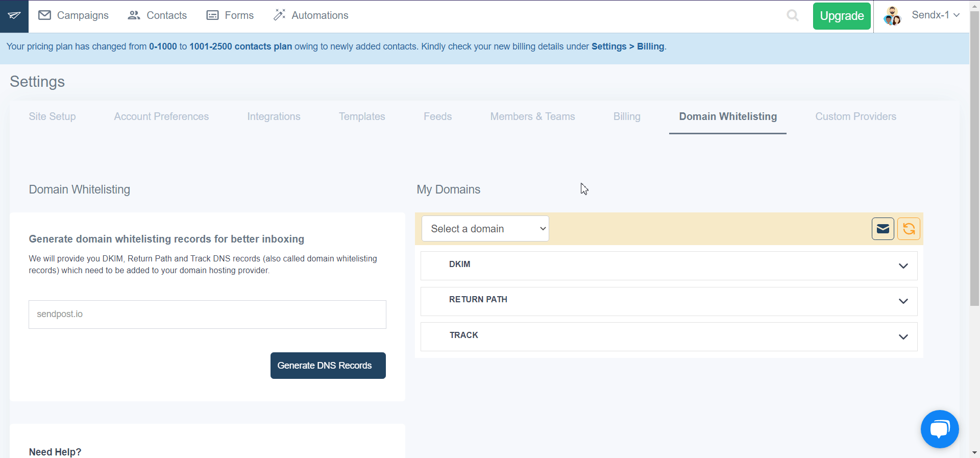Switch to the Site Setup tab
The width and height of the screenshot is (980, 458).
52,116
